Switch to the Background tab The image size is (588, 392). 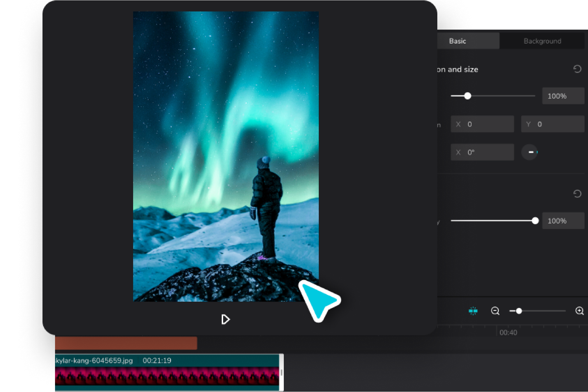pos(543,41)
